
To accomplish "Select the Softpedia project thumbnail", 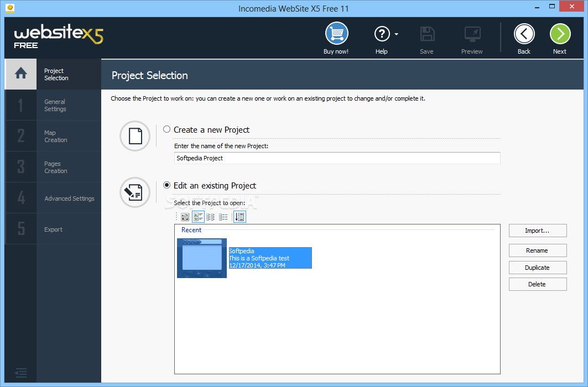I will [202, 258].
